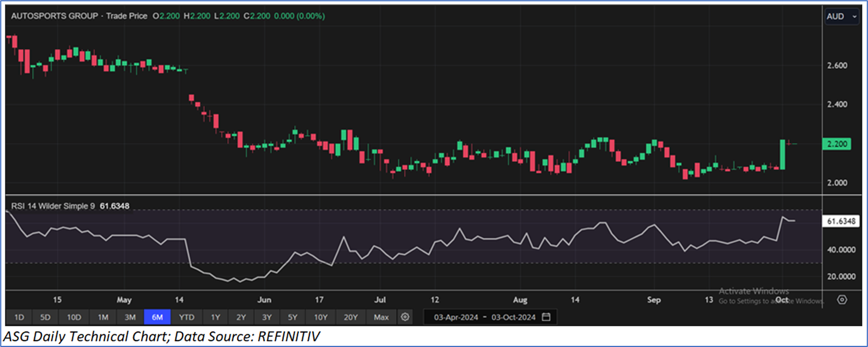868x347 pixels.
Task: Choose the active 6M timeframe
Action: pyautogui.click(x=157, y=317)
